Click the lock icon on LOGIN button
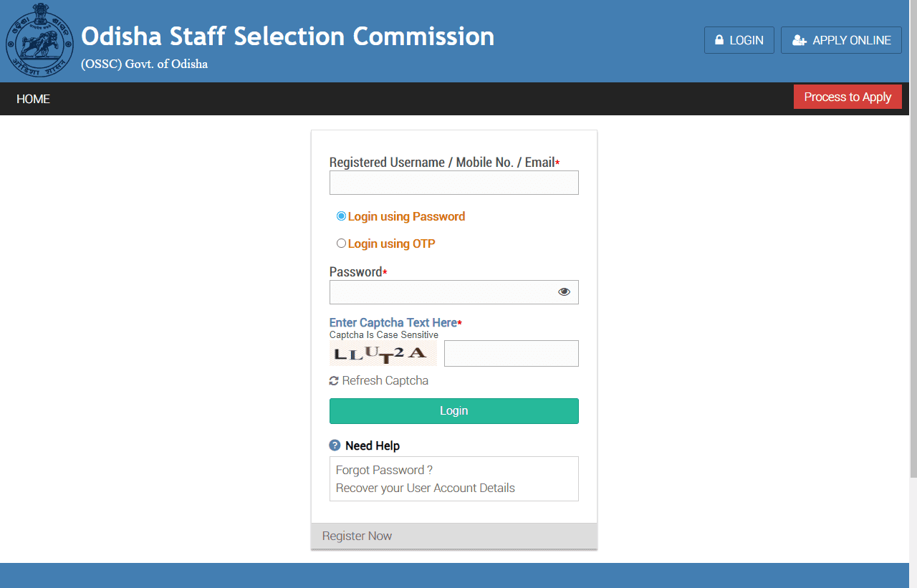 (x=719, y=41)
